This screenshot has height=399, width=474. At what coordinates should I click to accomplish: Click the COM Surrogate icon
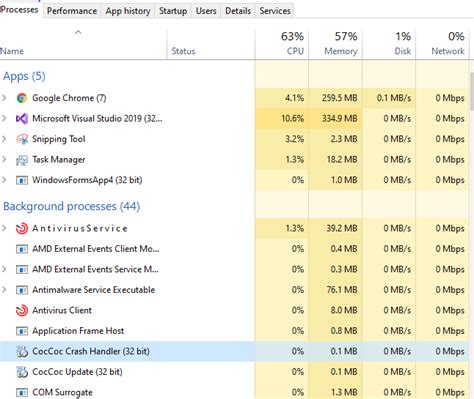pos(22,392)
